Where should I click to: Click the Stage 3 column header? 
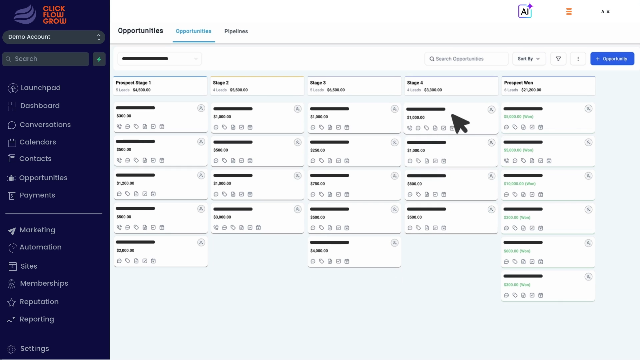tap(354, 86)
